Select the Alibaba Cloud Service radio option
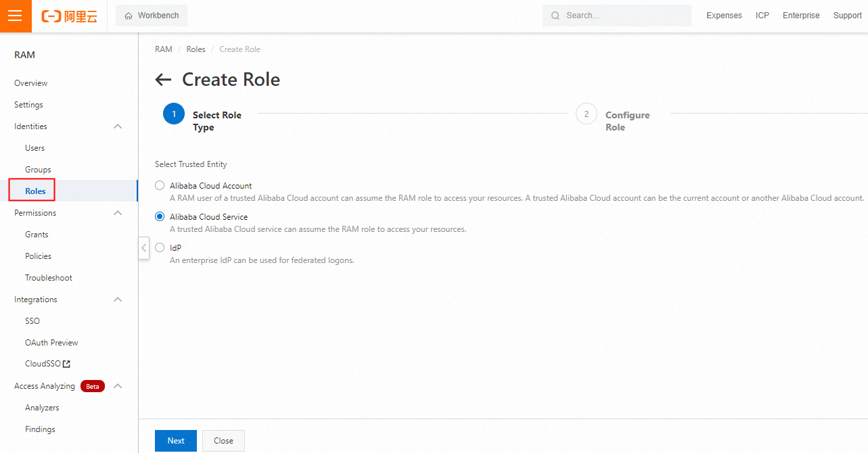This screenshot has width=868, height=453. pos(160,217)
